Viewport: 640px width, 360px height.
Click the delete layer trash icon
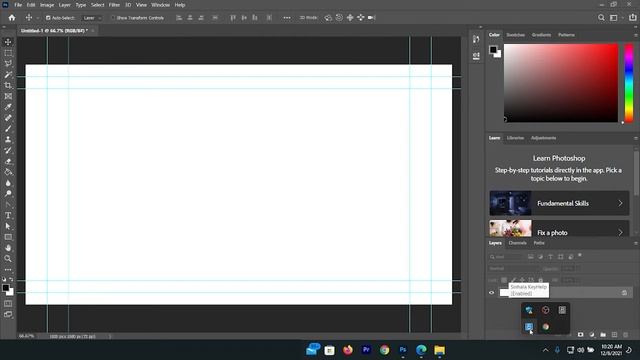[x=626, y=335]
